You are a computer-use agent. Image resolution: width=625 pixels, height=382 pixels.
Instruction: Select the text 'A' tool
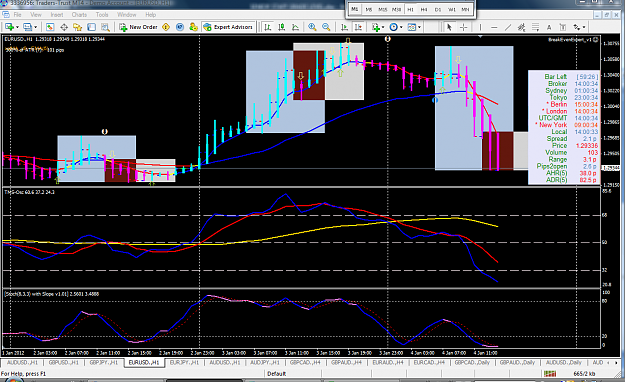click(549, 27)
